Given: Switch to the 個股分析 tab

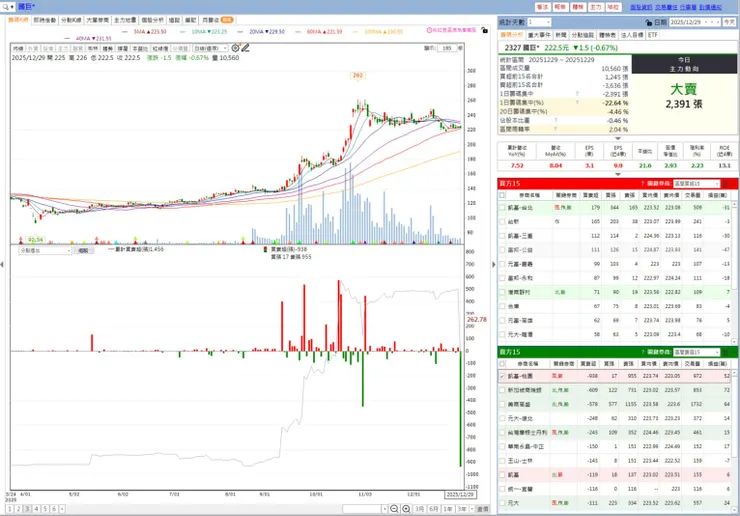Looking at the screenshot, I should 152,20.
